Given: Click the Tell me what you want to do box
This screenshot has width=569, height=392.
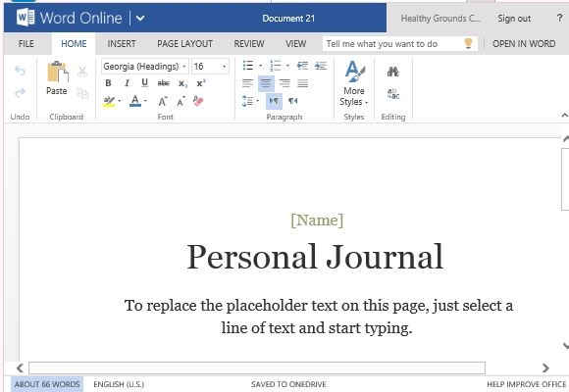Looking at the screenshot, I should 399,44.
